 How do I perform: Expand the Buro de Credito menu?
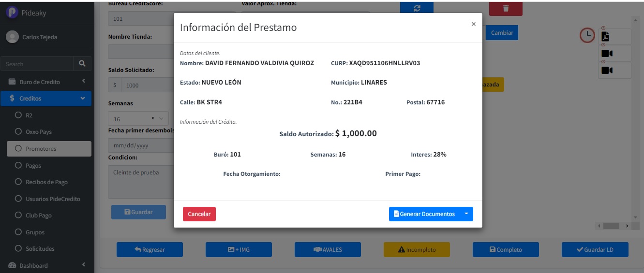point(46,82)
